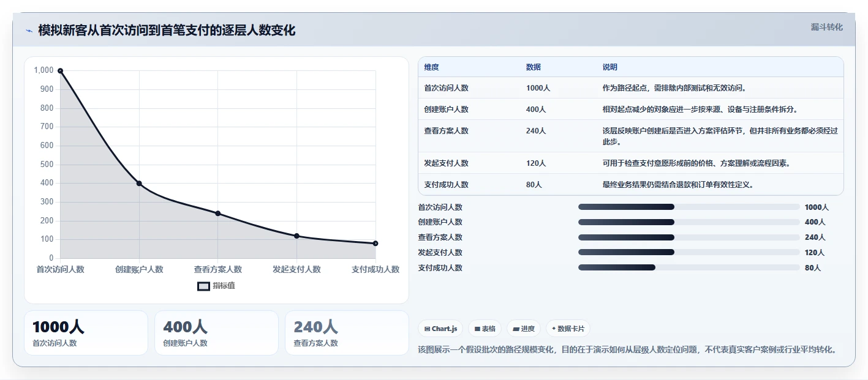868x380 pixels.
Task: Click the 80人 value beside the progress bar
Action: (x=813, y=268)
